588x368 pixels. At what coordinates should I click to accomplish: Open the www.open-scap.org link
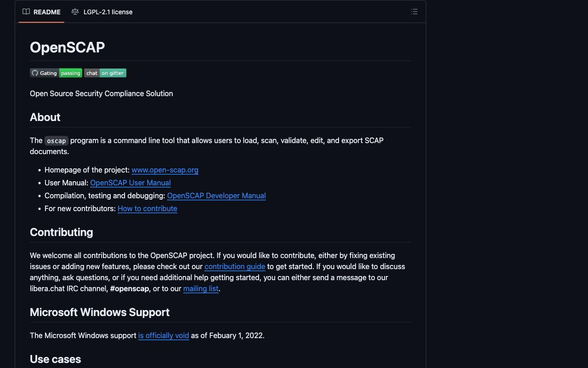tap(165, 170)
